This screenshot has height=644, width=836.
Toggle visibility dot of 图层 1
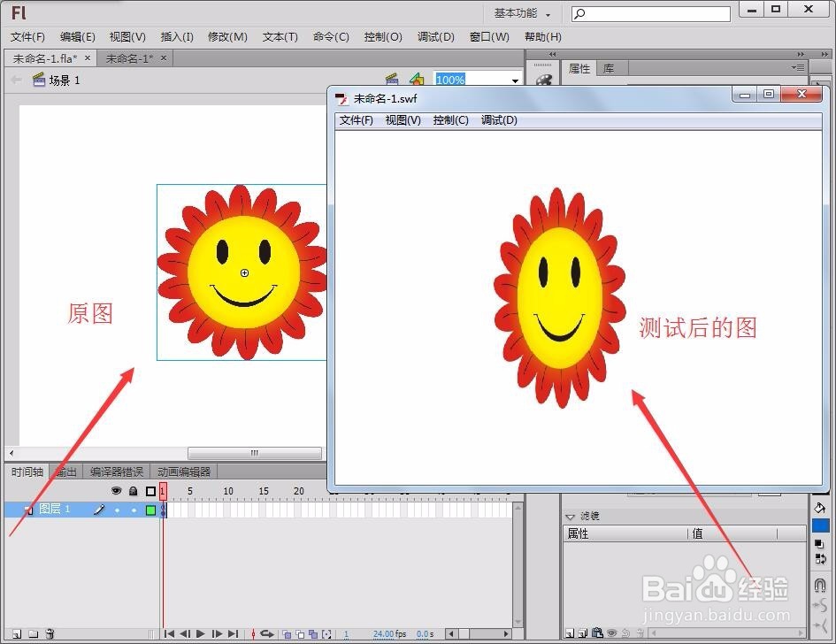coord(117,510)
